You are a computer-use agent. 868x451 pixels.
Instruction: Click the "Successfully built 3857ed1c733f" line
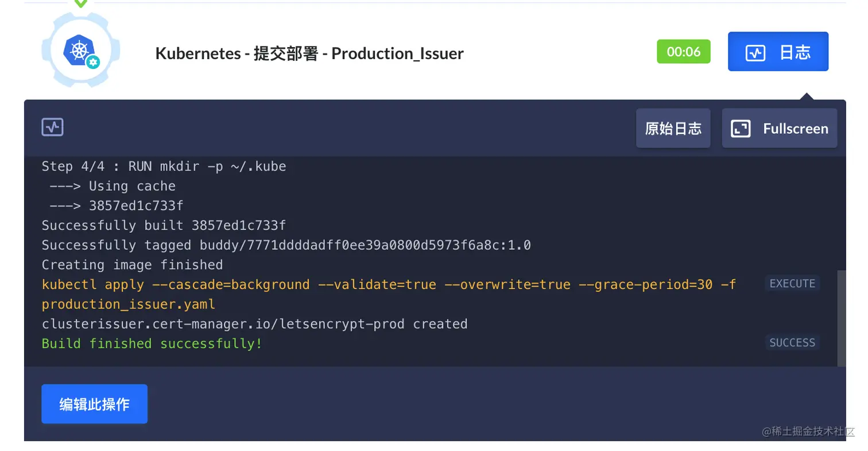tap(164, 225)
